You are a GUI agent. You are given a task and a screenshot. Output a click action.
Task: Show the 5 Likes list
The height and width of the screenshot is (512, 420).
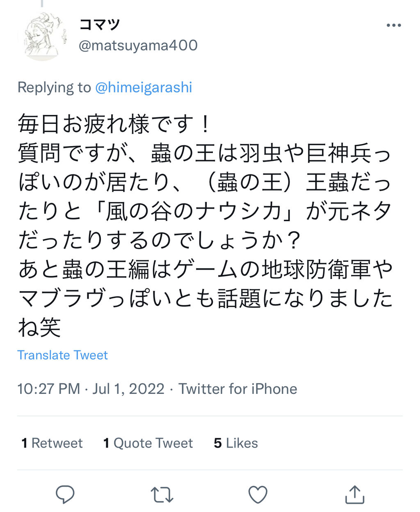[236, 443]
